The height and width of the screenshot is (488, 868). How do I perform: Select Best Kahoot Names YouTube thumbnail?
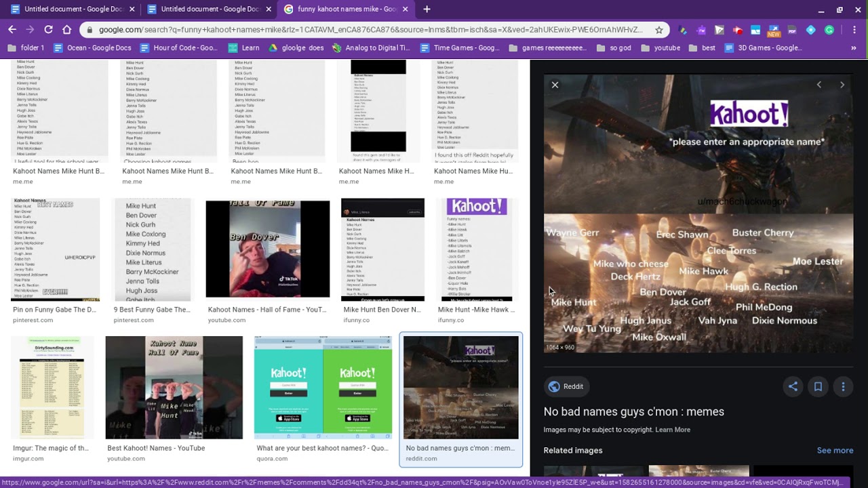[174, 388]
